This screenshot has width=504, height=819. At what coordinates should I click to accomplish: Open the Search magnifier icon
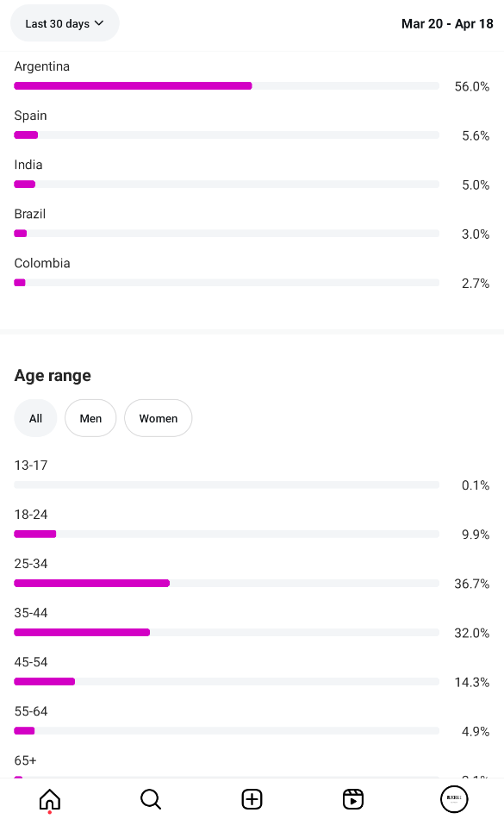point(151,799)
